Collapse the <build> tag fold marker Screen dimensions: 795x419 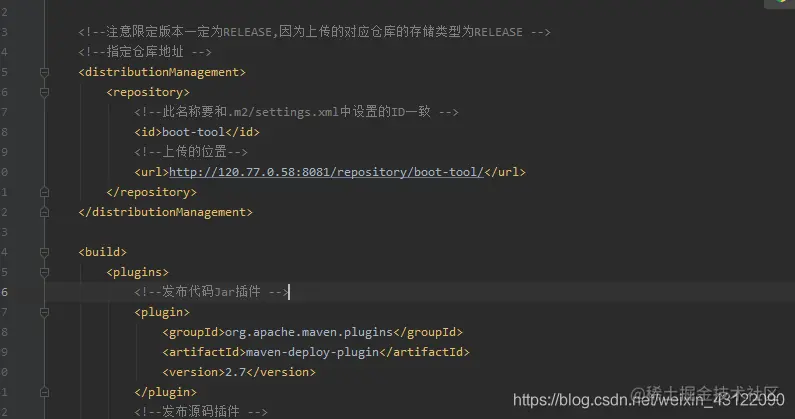(x=45, y=252)
